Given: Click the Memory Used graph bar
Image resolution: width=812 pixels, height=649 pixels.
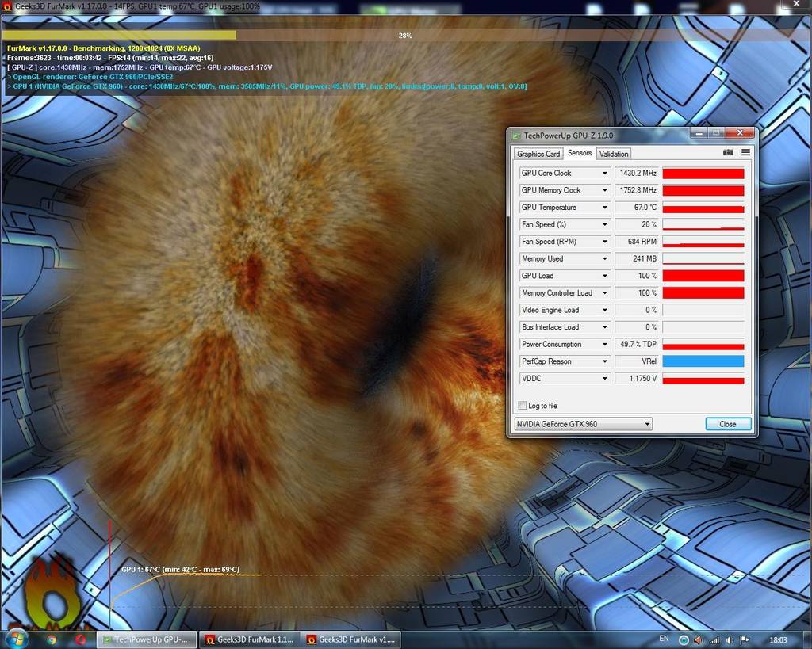Looking at the screenshot, I should 703,259.
